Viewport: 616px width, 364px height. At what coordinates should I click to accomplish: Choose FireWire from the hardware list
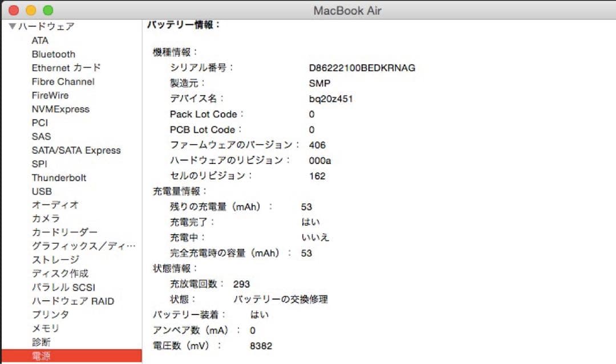coord(50,95)
